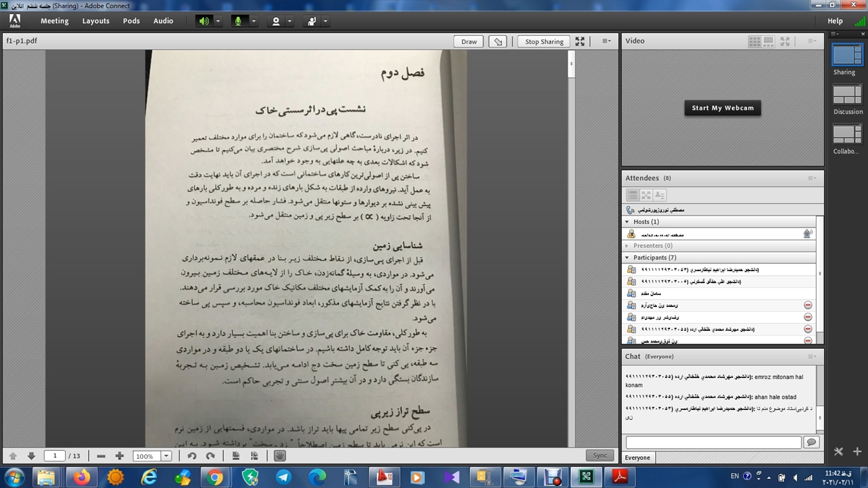Click the pointer tool icon beside Draw
The image size is (868, 488).
point(498,41)
